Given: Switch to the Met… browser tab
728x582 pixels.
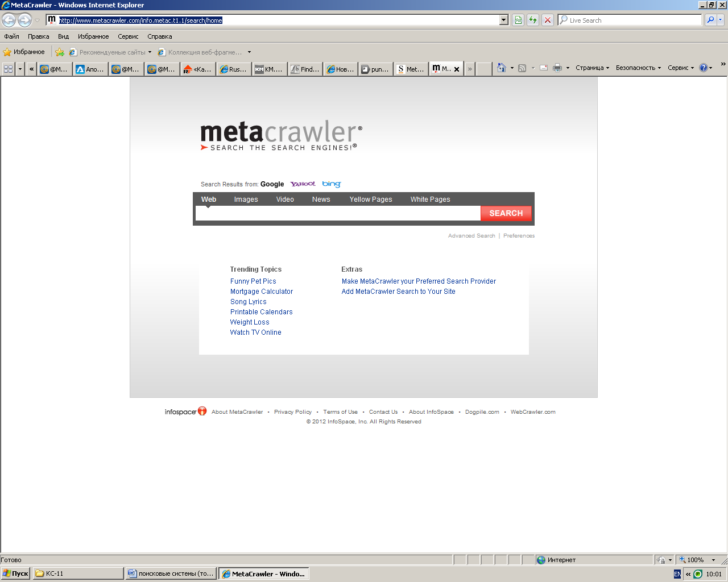Looking at the screenshot, I should pos(411,69).
